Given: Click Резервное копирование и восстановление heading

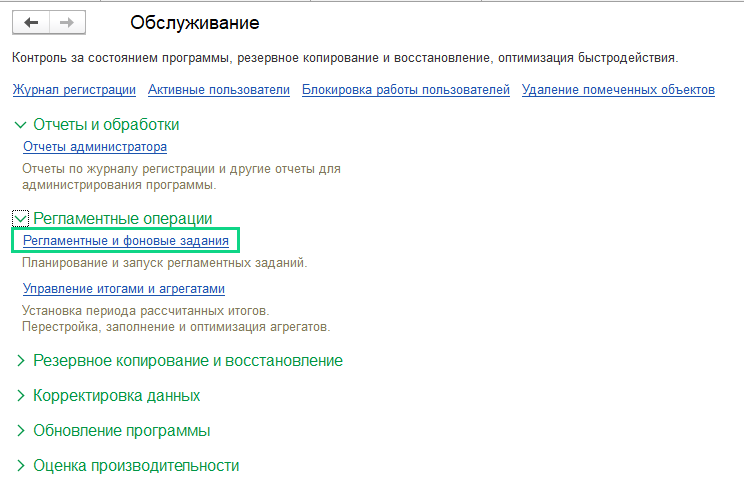Looking at the screenshot, I should pyautogui.click(x=188, y=361).
